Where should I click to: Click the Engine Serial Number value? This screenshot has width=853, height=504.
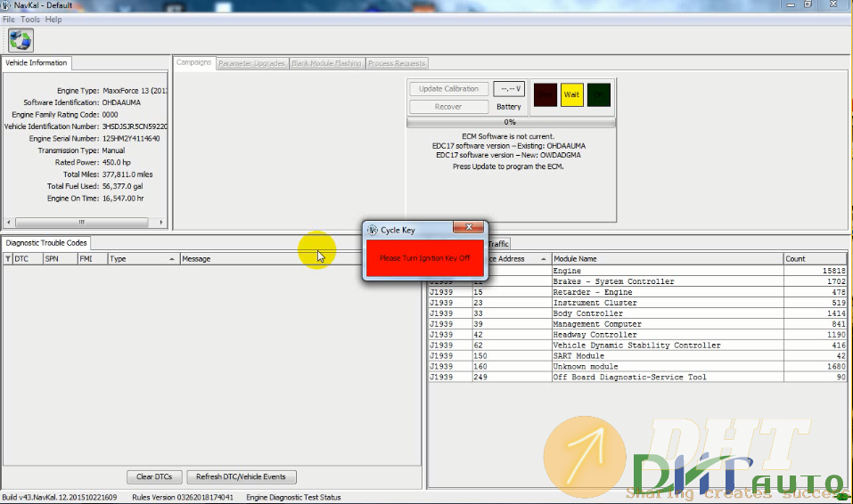point(131,139)
